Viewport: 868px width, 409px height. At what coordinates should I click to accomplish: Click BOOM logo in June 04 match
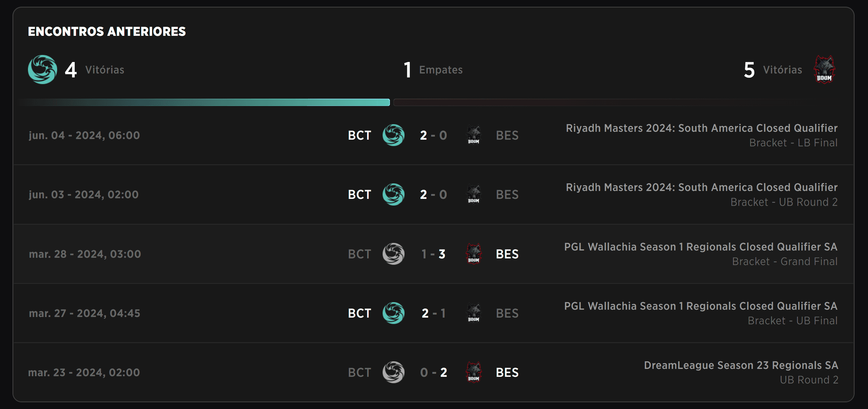click(x=474, y=135)
